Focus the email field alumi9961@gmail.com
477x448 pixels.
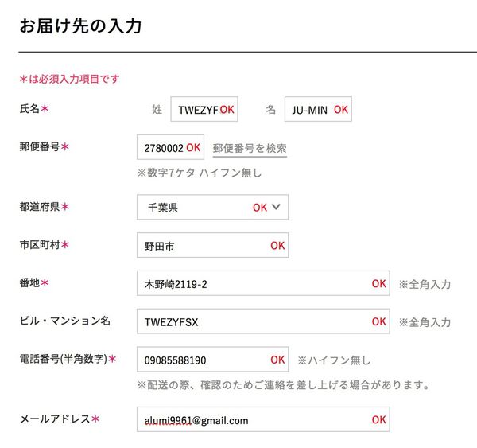click(254, 420)
